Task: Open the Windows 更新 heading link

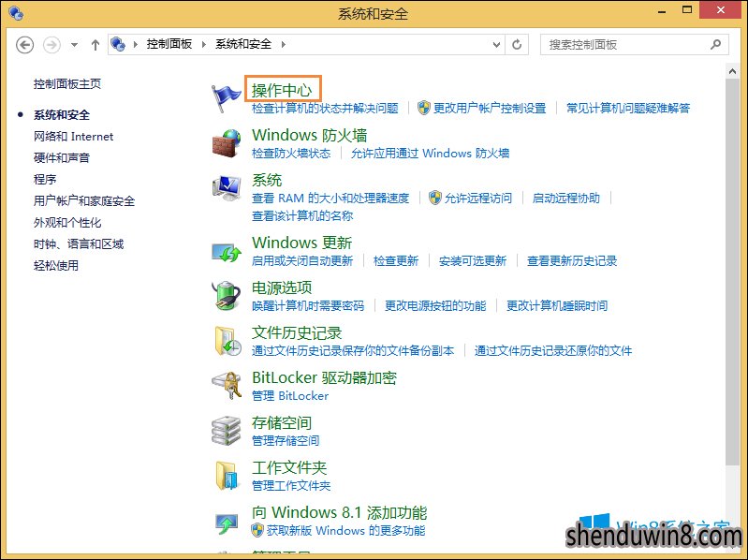Action: tap(302, 243)
